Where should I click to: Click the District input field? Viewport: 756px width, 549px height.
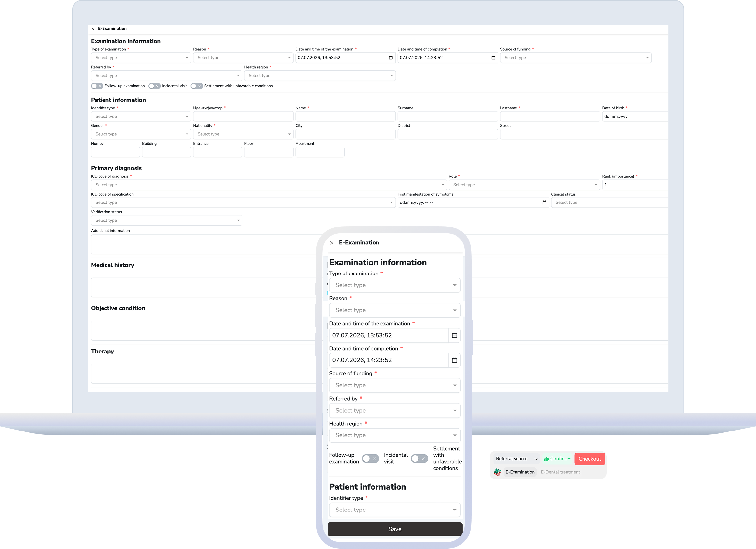point(448,134)
